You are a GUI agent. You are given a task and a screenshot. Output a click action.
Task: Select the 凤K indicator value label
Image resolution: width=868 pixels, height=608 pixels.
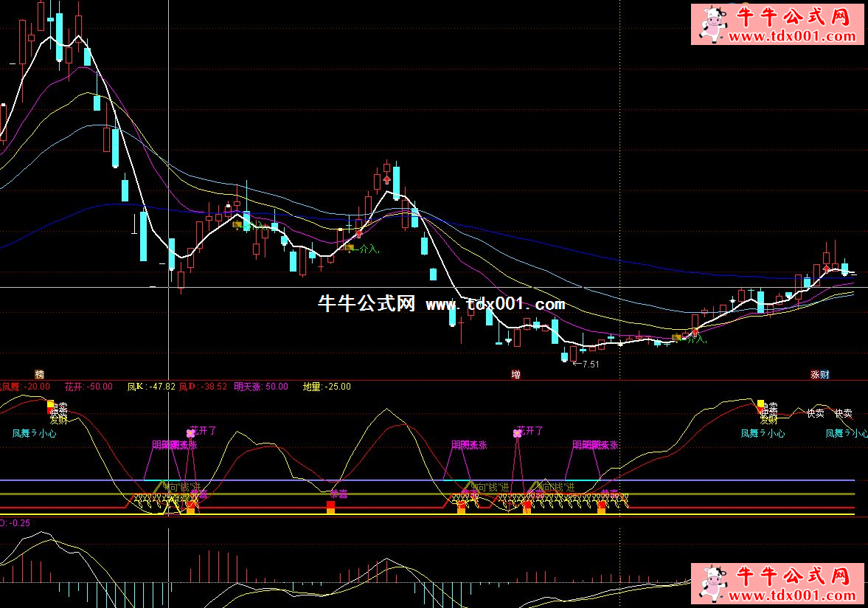[151, 386]
